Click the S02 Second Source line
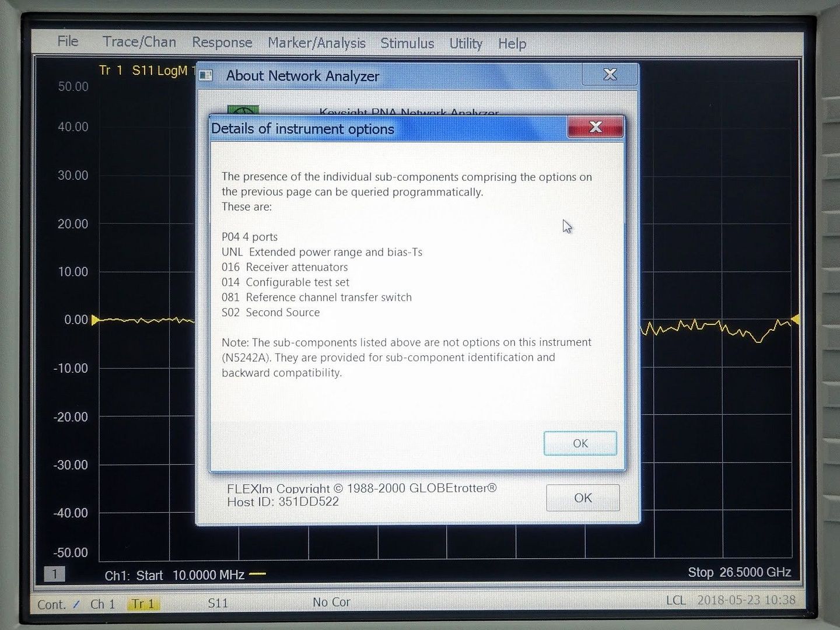Image resolution: width=840 pixels, height=630 pixels. point(271,313)
